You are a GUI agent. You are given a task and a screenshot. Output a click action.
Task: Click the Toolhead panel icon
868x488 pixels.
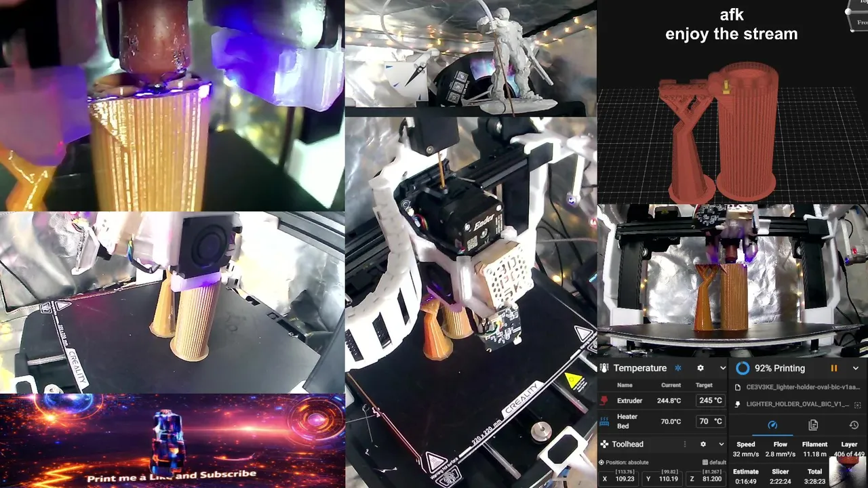tap(604, 444)
